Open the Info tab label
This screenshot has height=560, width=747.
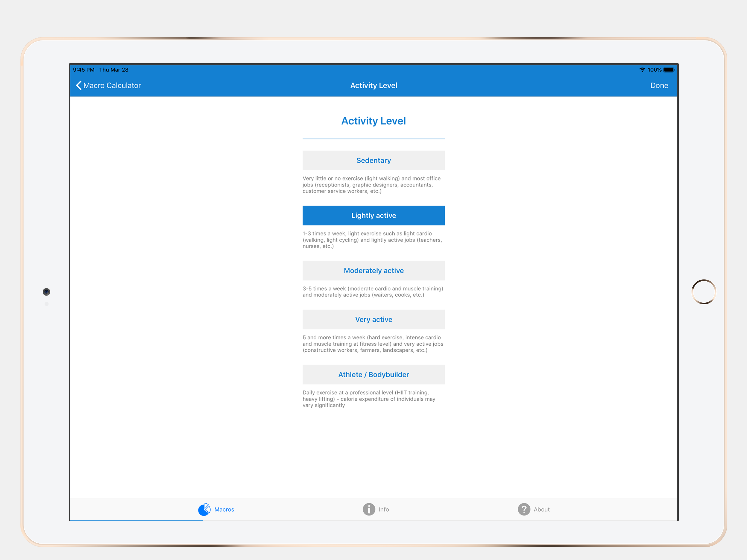[x=384, y=509]
